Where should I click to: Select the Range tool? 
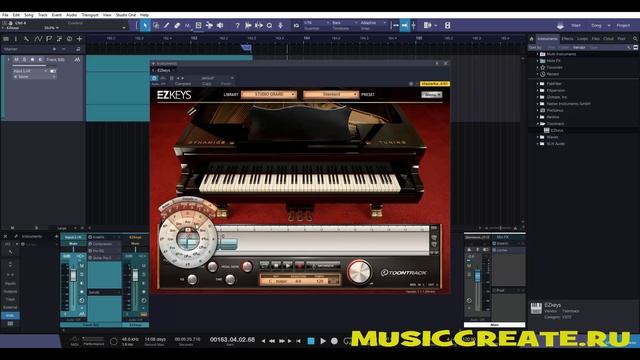(156, 25)
